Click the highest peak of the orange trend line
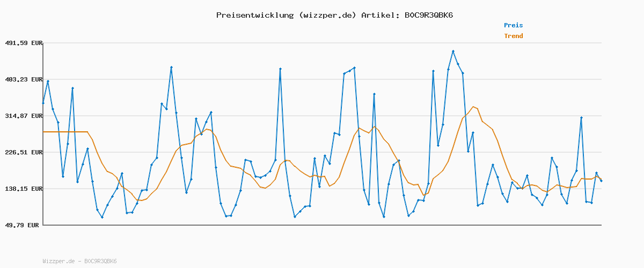 (473, 107)
